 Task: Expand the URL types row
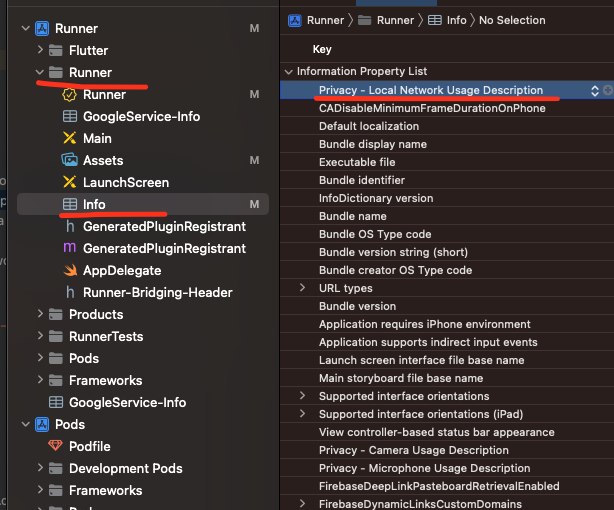click(x=302, y=288)
